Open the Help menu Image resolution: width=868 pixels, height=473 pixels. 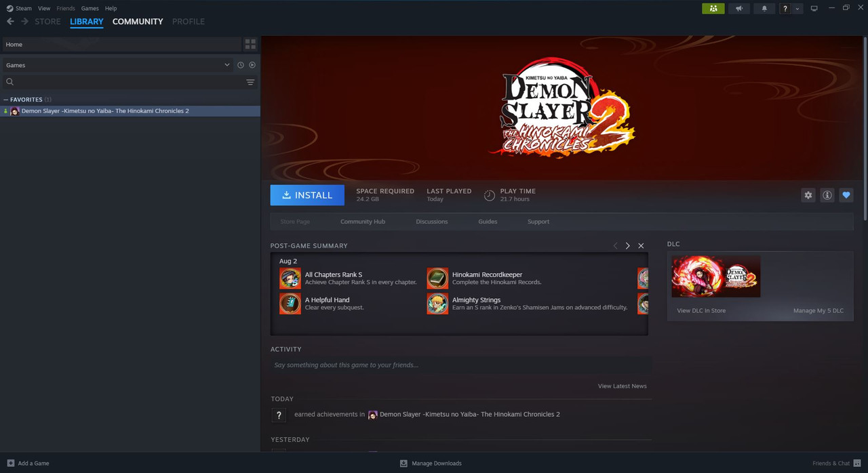click(x=111, y=8)
